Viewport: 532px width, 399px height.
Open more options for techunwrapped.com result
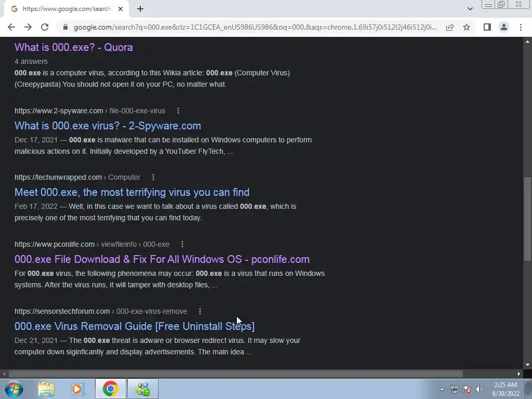click(x=153, y=178)
